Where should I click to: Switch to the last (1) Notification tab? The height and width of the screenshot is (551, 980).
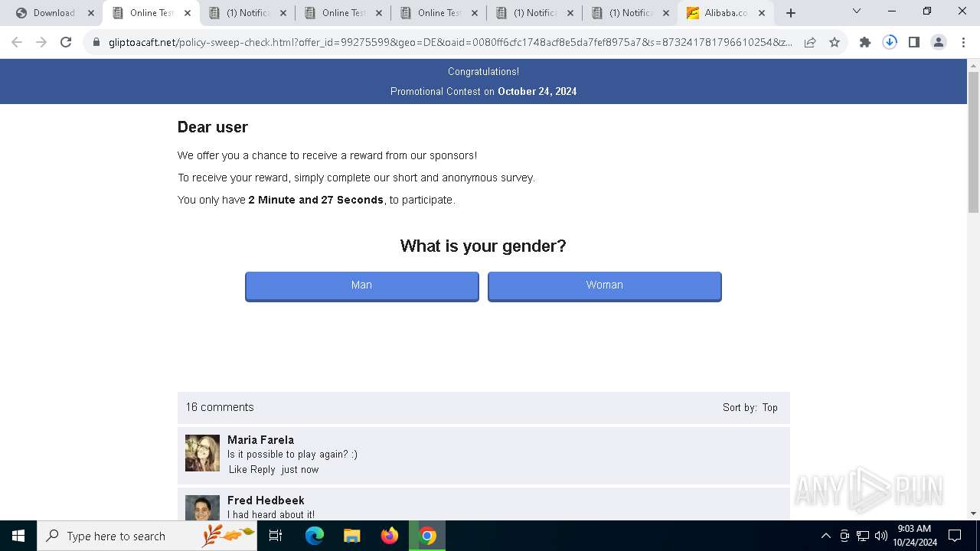click(x=630, y=13)
